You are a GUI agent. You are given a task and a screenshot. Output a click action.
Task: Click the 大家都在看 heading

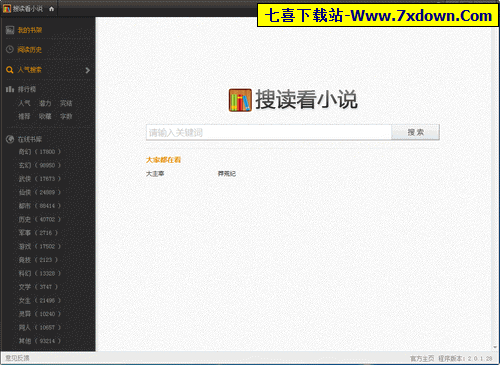163,160
